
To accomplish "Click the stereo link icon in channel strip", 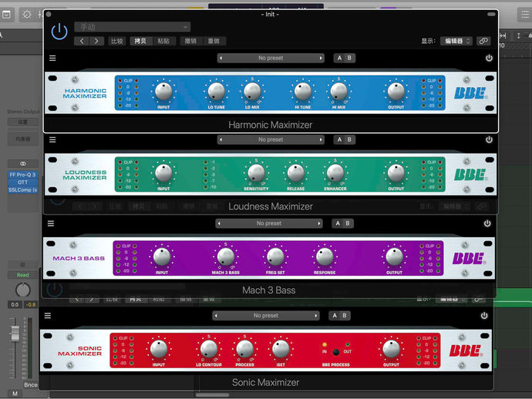I will (22, 163).
